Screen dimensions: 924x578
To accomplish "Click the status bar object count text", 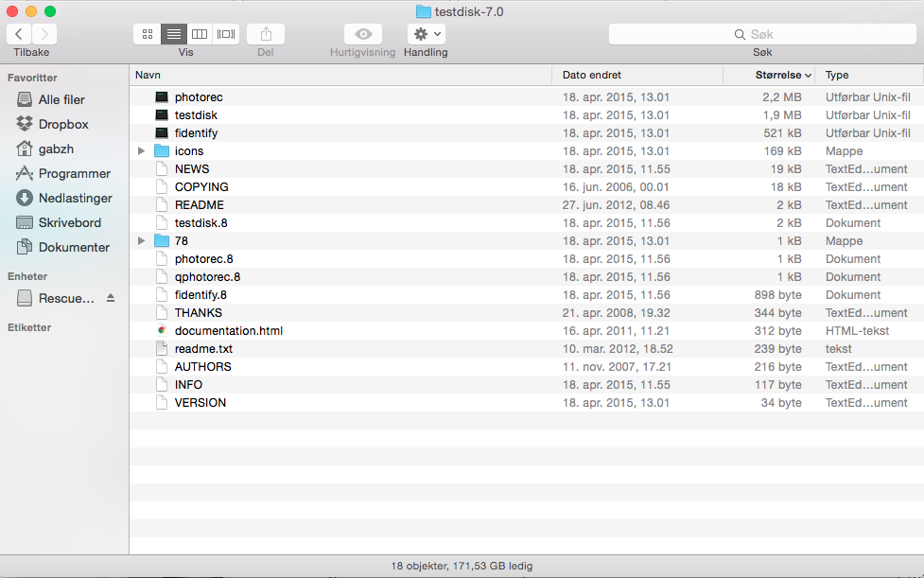I will 462,566.
